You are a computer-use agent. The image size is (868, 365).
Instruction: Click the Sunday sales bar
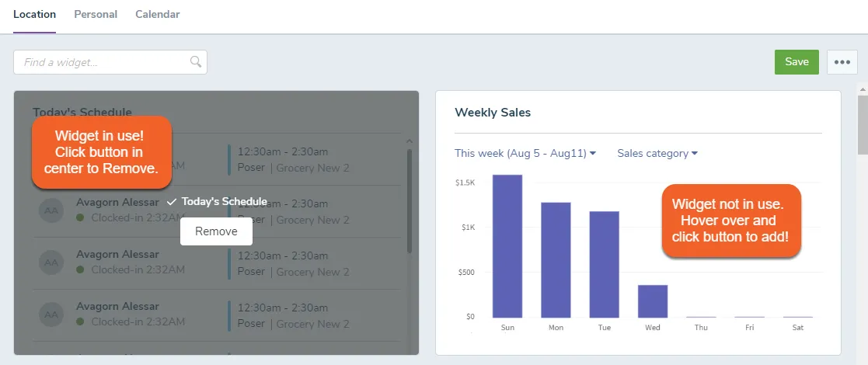click(x=507, y=246)
